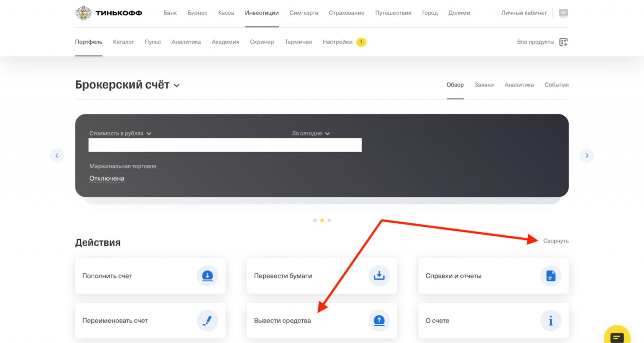Select the first carousel page dot
Viewport: 644px width, 343px height.
315,220
